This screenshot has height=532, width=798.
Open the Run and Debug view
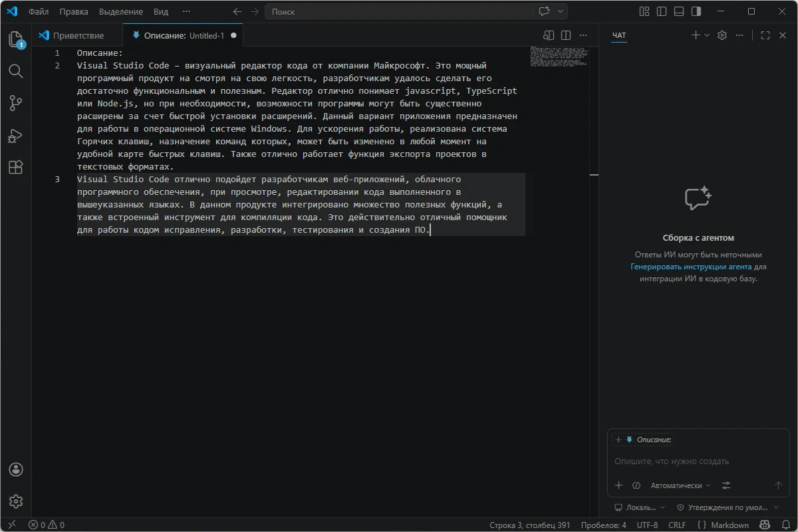(x=16, y=135)
